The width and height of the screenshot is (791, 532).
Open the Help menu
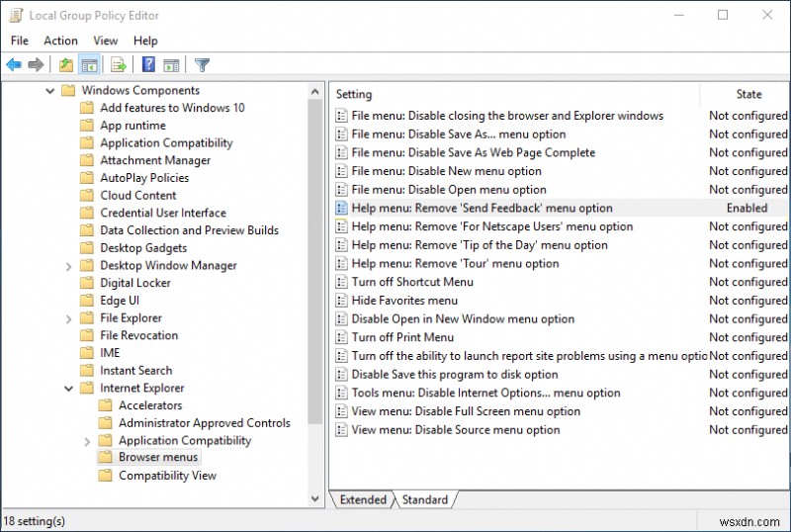[145, 41]
